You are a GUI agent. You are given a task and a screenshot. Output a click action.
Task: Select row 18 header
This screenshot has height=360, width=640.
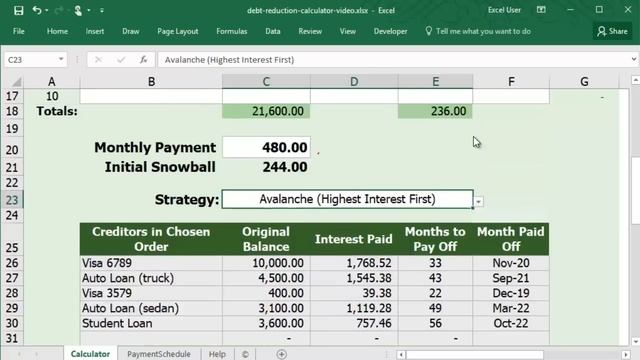[x=12, y=111]
